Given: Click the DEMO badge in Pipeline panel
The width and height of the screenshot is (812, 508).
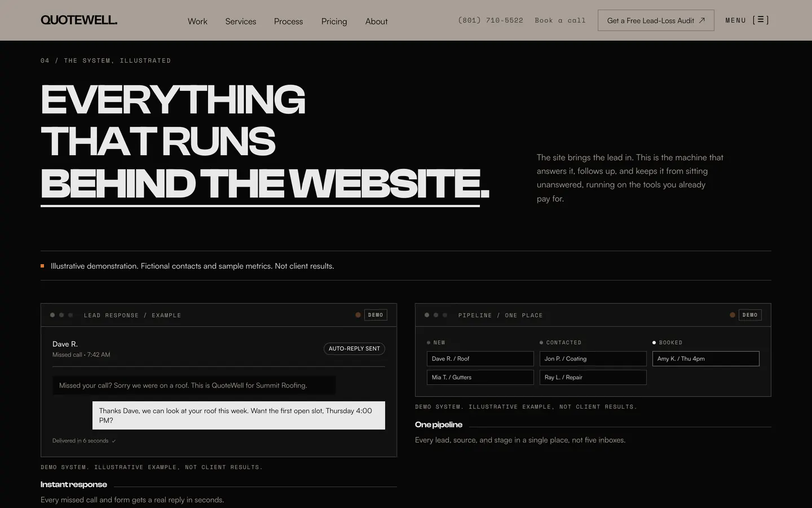Looking at the screenshot, I should 750,315.
